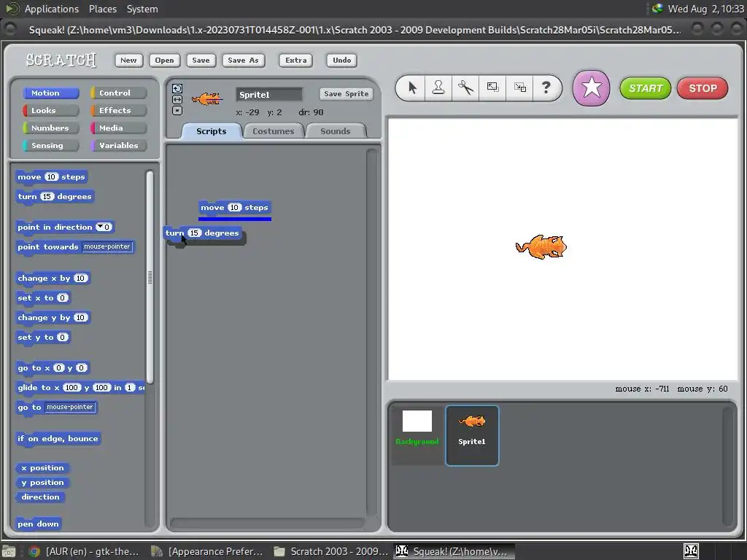
Task: Click the Save As button
Action: coord(243,60)
